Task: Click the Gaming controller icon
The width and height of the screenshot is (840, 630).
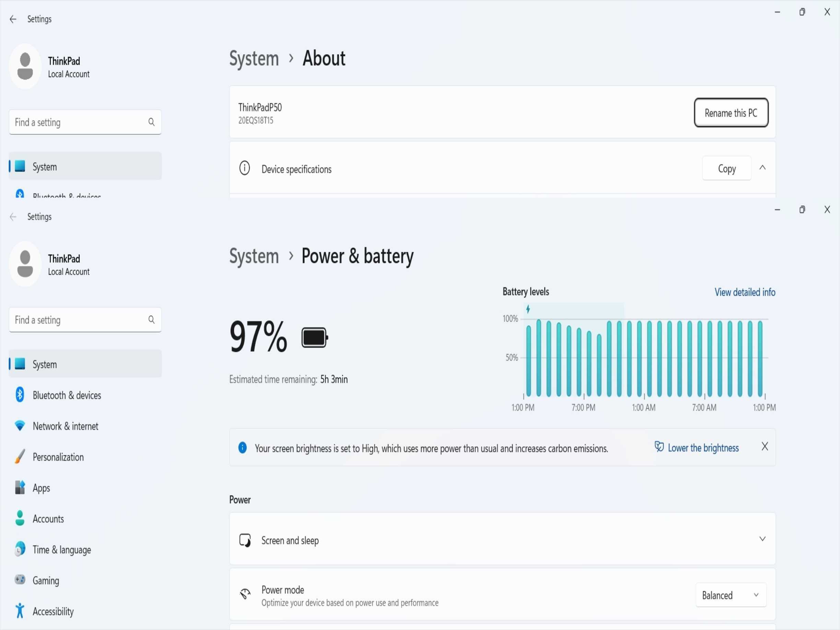Action: [x=20, y=580]
